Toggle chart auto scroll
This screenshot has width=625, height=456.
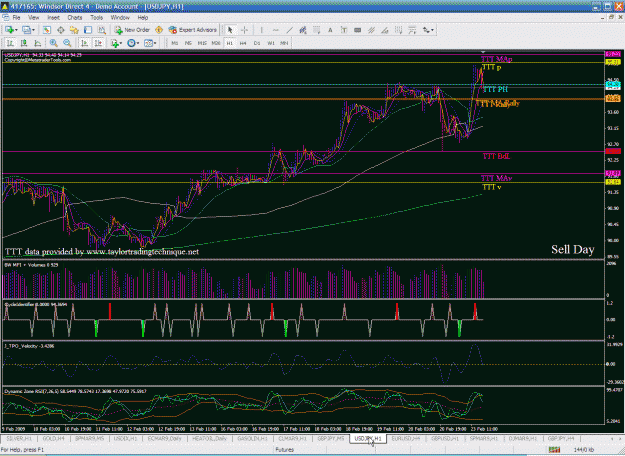[85, 43]
